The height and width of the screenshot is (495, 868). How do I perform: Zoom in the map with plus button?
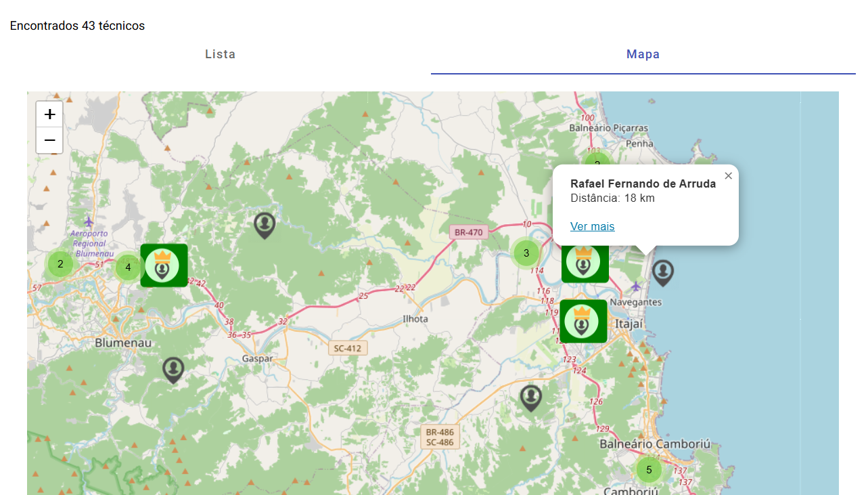(x=49, y=114)
